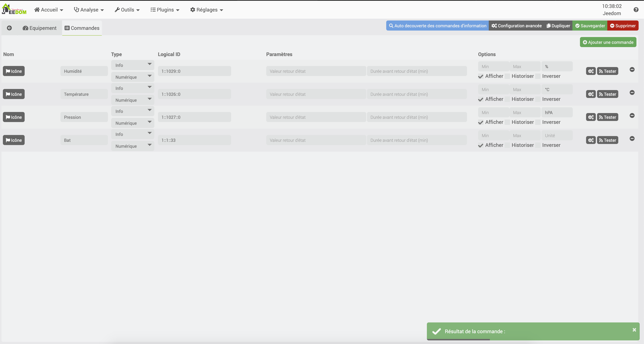Click the back arrow icon beside the Equipement tab
This screenshot has width=644, height=344.
pos(9,28)
